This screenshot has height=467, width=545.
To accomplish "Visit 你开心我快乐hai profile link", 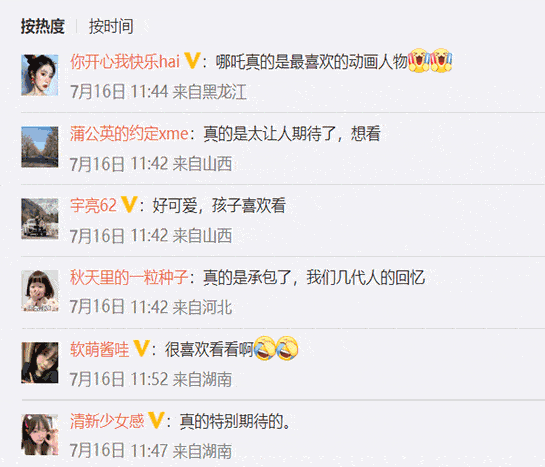I will click(x=125, y=62).
